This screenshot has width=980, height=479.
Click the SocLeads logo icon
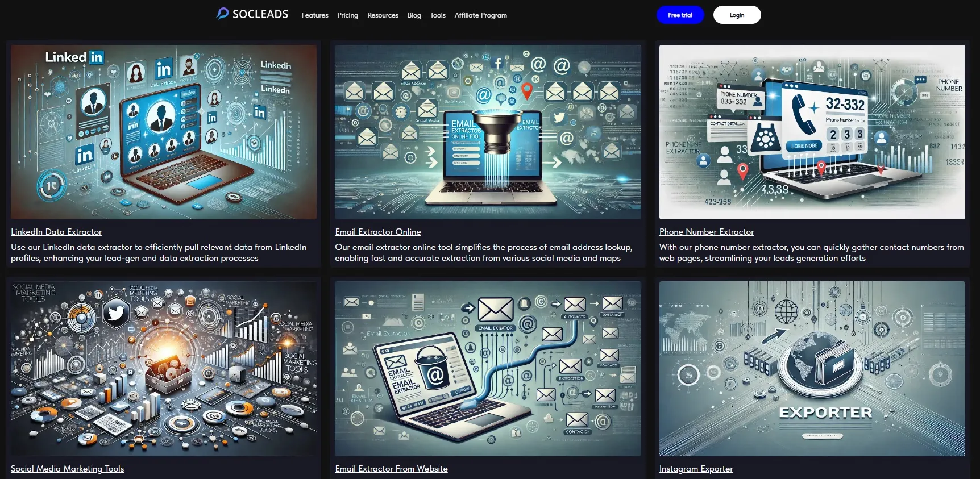(223, 14)
